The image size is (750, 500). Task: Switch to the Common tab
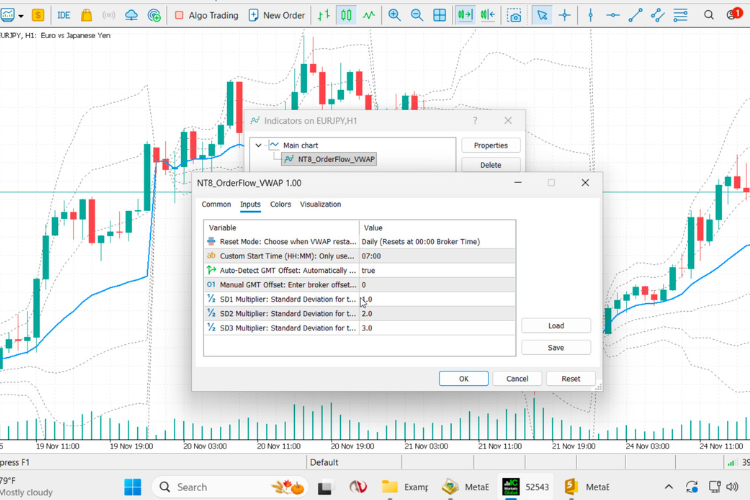(x=216, y=204)
